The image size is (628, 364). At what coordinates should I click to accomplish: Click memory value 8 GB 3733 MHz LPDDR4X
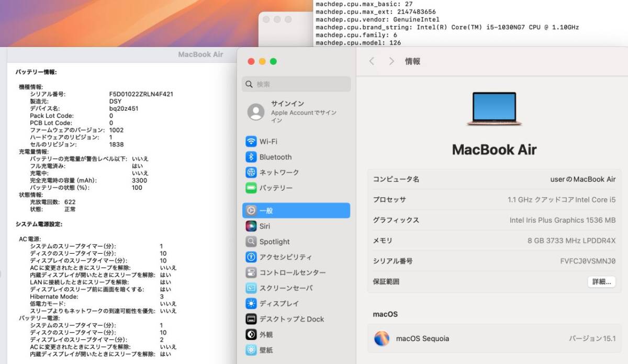click(x=571, y=241)
